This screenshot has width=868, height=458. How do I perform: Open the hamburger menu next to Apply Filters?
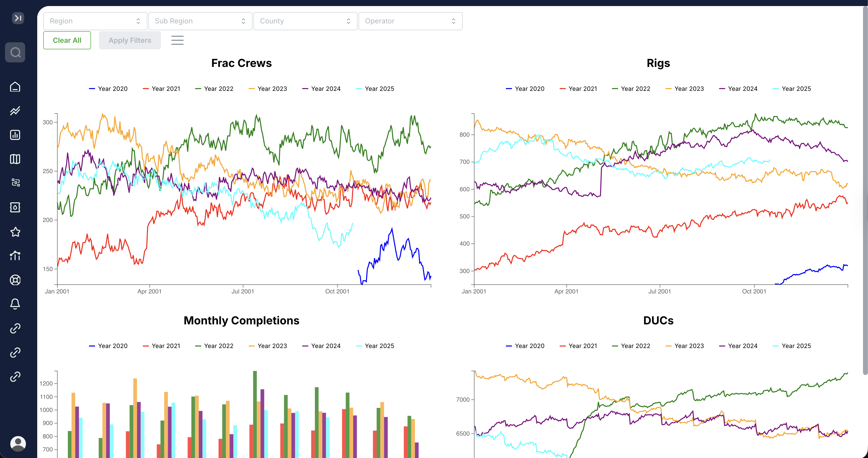pos(177,40)
